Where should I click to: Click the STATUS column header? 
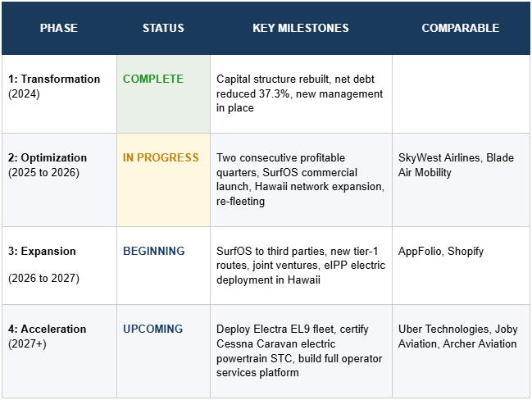163,28
